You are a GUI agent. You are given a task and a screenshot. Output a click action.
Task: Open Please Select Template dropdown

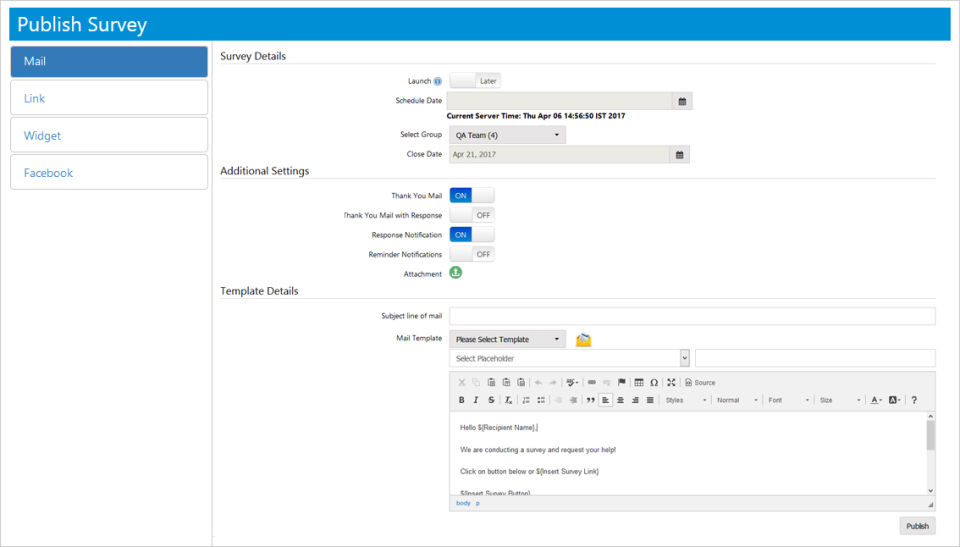point(508,339)
